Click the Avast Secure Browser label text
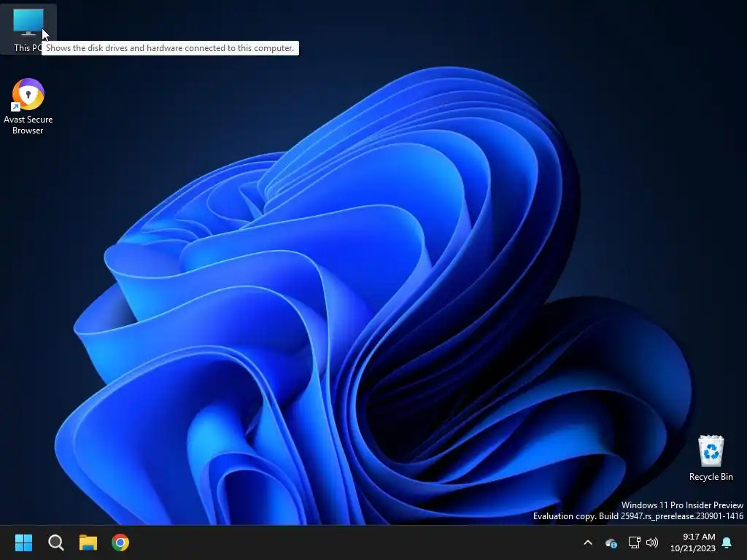This screenshot has width=747, height=560. pos(28,125)
